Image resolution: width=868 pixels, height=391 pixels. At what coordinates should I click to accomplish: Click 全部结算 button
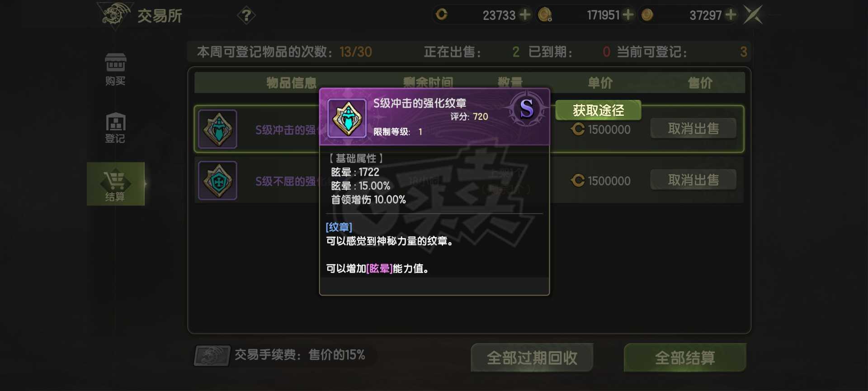[x=685, y=358]
